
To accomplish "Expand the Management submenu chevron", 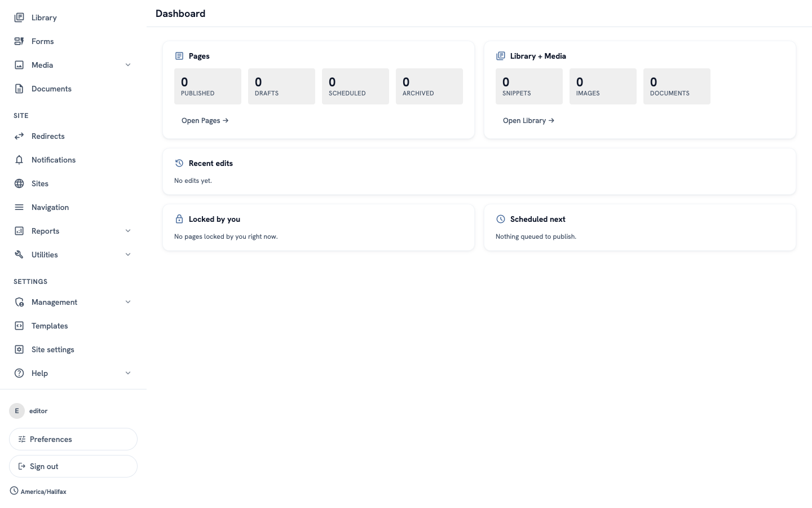I will point(128,302).
